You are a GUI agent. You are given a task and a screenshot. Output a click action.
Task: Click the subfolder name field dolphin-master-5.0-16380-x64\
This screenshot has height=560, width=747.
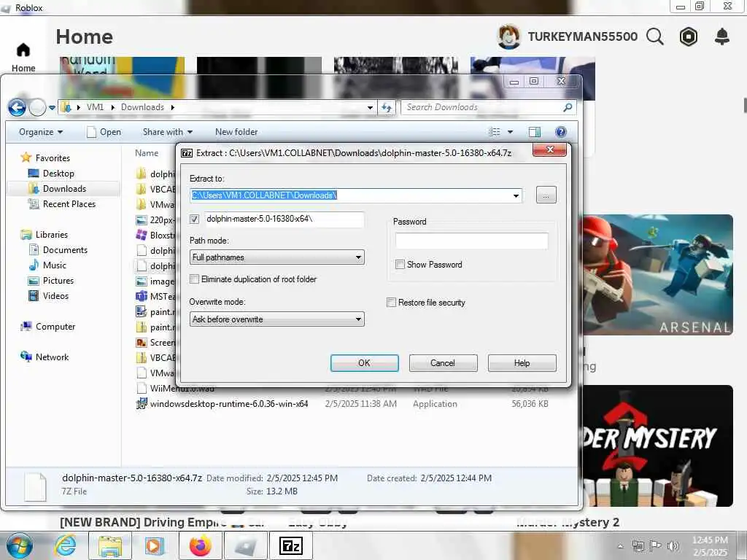tap(285, 219)
